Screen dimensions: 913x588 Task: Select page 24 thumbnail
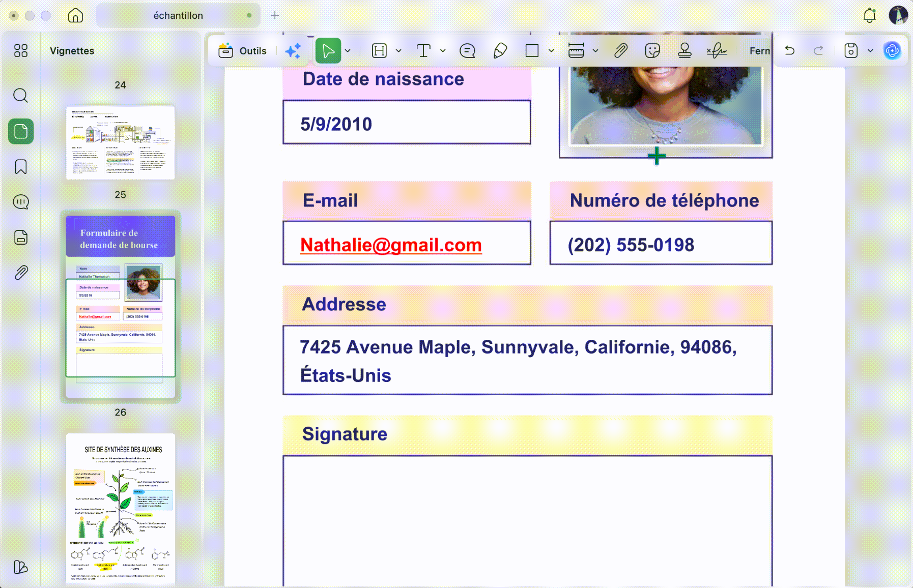pos(121,142)
